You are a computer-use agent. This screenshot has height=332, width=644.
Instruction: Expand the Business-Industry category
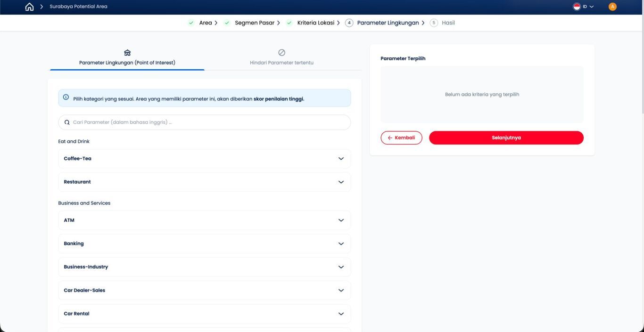click(205, 267)
